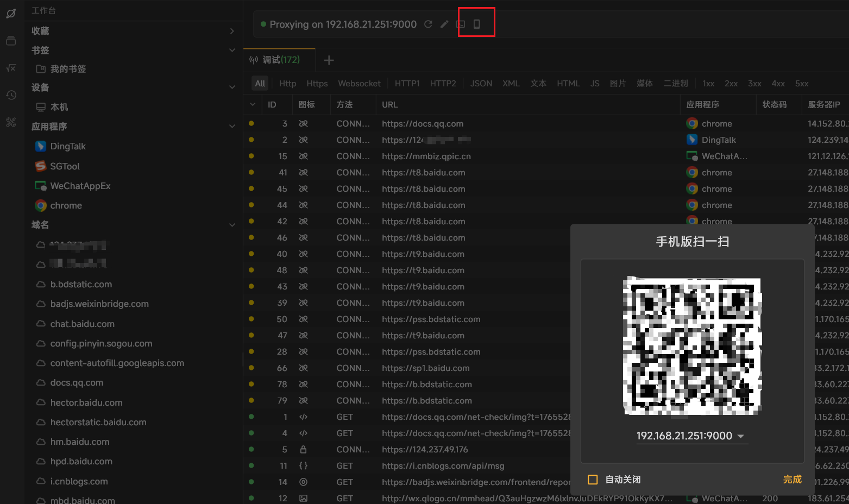Filter by JSON content type
Viewport: 849px width, 504px height.
click(481, 83)
